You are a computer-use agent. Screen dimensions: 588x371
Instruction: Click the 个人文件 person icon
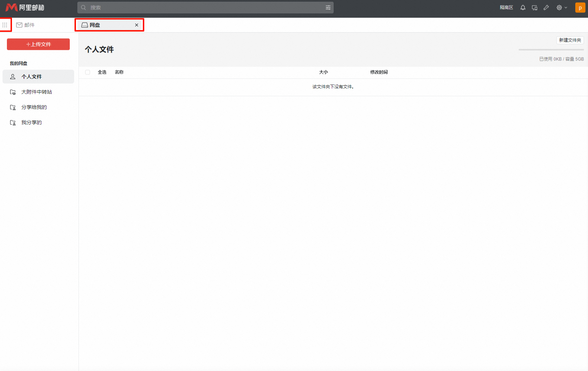(x=13, y=77)
